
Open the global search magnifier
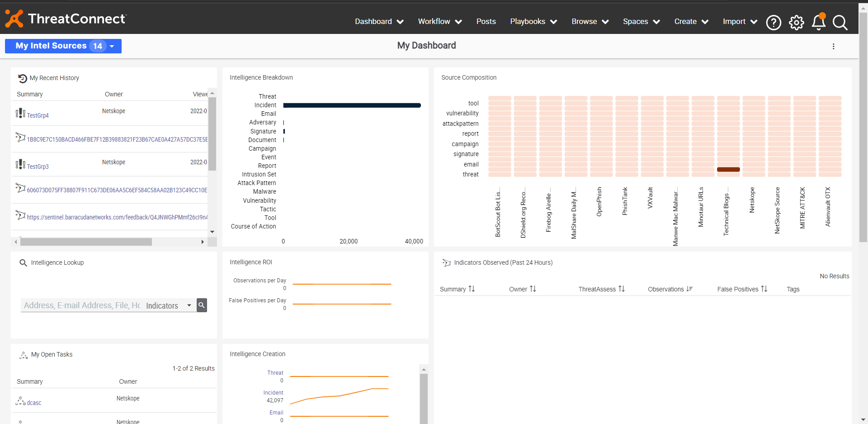coord(840,22)
